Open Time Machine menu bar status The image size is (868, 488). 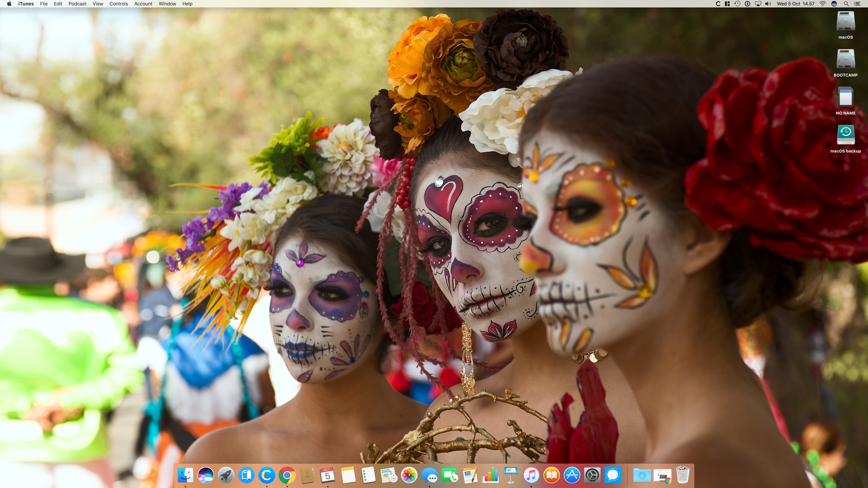tap(737, 4)
